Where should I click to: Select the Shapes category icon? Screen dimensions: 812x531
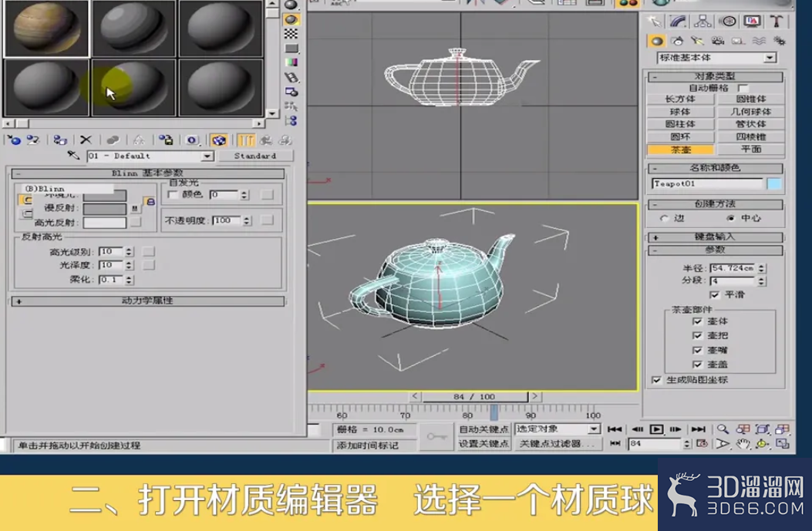click(x=677, y=41)
